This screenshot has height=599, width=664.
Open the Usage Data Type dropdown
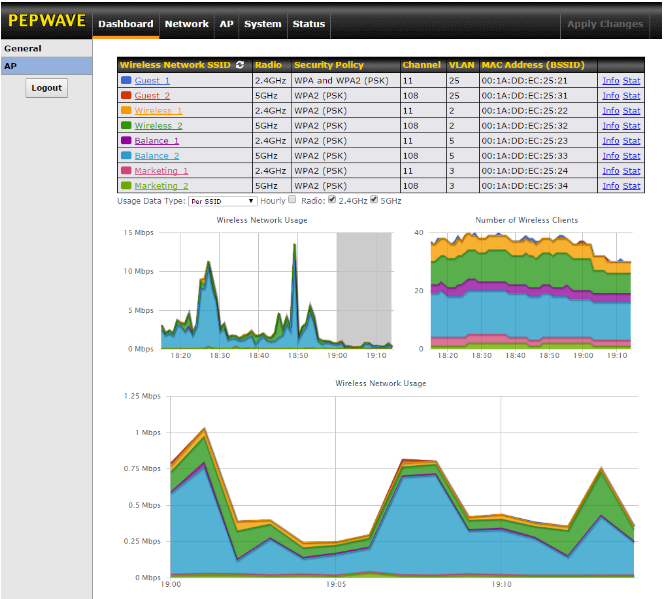click(x=223, y=201)
